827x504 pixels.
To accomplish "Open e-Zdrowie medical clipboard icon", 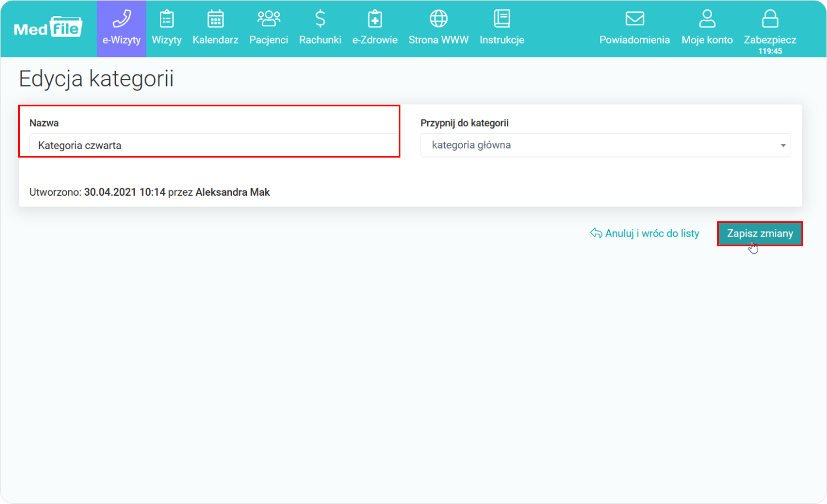I will (x=375, y=19).
